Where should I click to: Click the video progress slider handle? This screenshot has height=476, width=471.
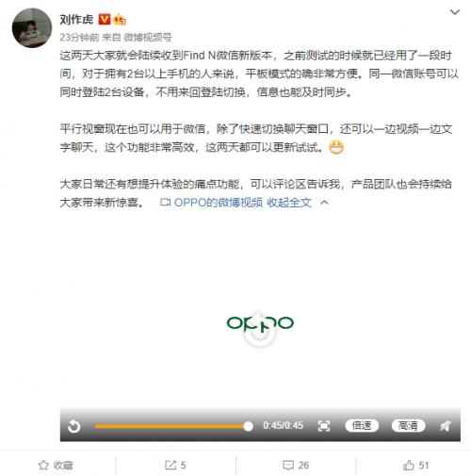click(x=248, y=426)
